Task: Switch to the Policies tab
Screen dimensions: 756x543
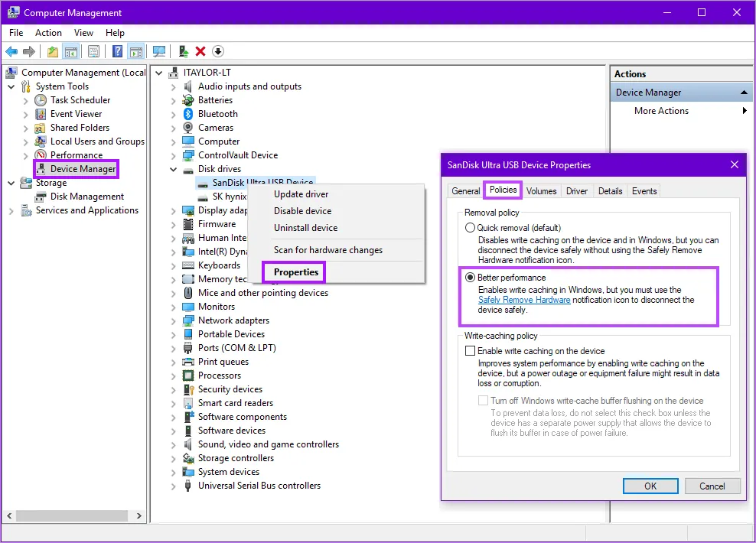Action: pos(503,190)
